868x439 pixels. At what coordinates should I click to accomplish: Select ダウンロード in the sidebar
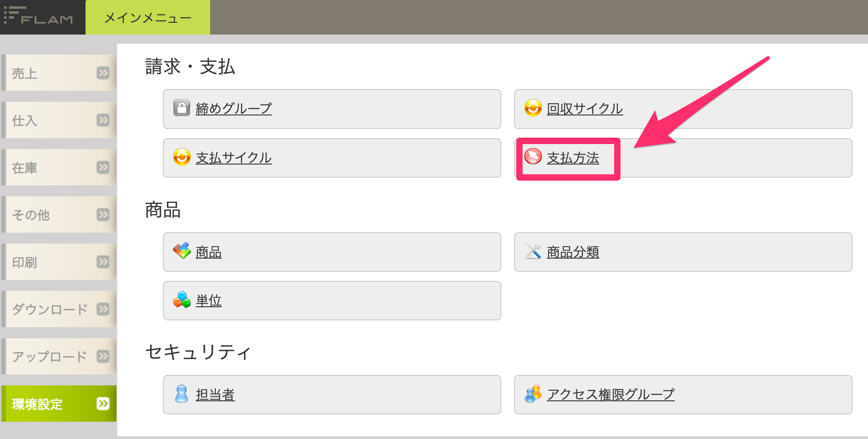pyautogui.click(x=59, y=309)
